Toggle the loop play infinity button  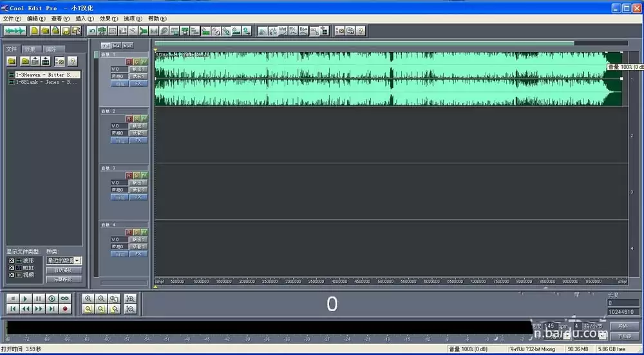point(65,299)
